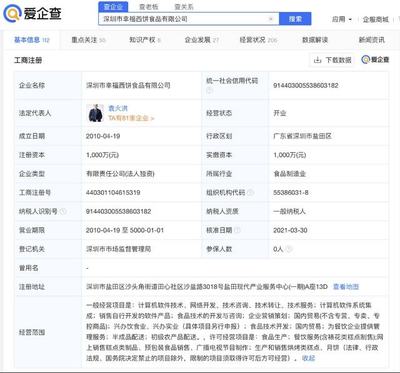Open the 爱企查 logo home link

point(32,14)
